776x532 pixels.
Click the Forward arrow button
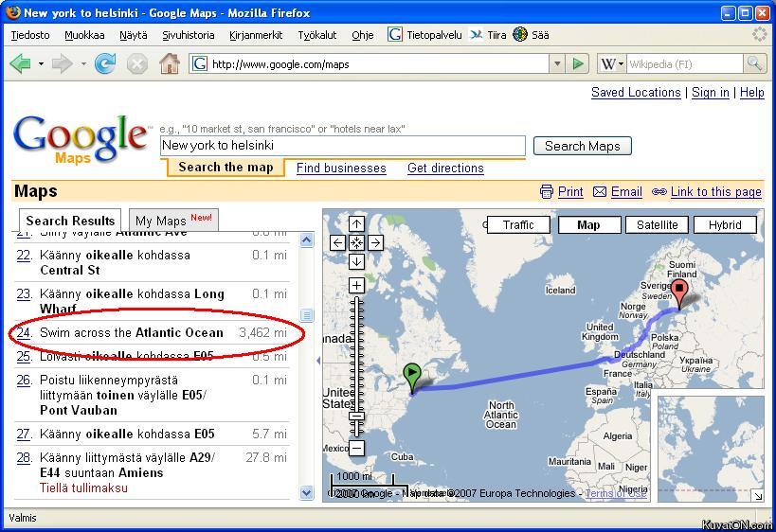[62, 63]
